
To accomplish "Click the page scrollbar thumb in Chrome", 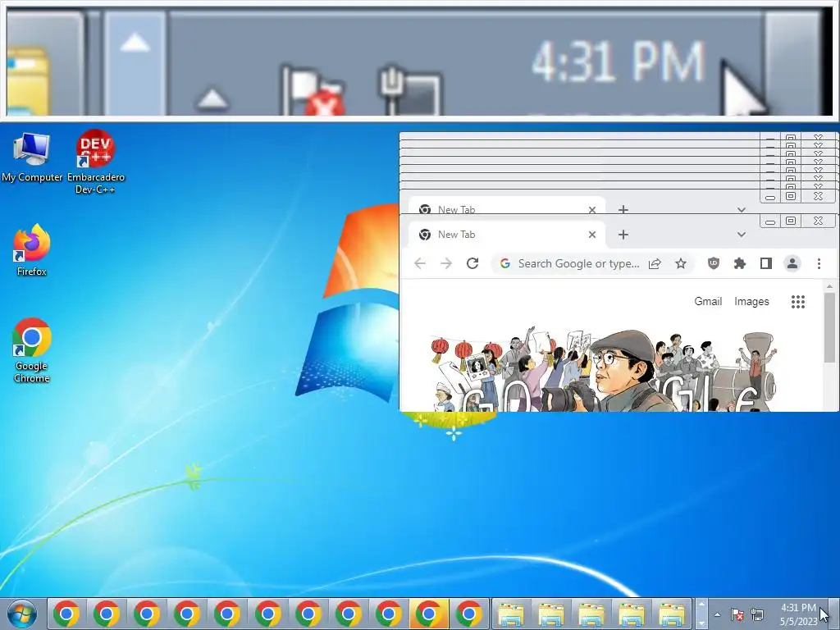I will tap(829, 328).
